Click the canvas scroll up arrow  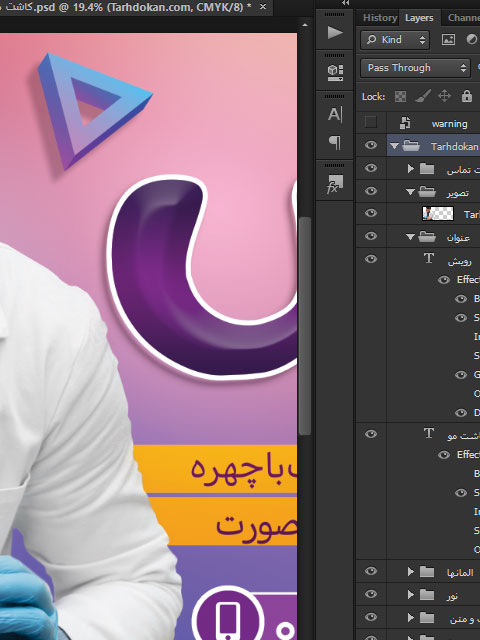coord(305,25)
